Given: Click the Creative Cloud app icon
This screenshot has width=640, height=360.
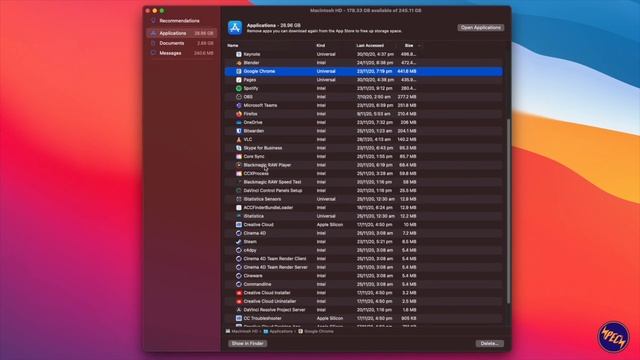Looking at the screenshot, I should tap(239, 224).
